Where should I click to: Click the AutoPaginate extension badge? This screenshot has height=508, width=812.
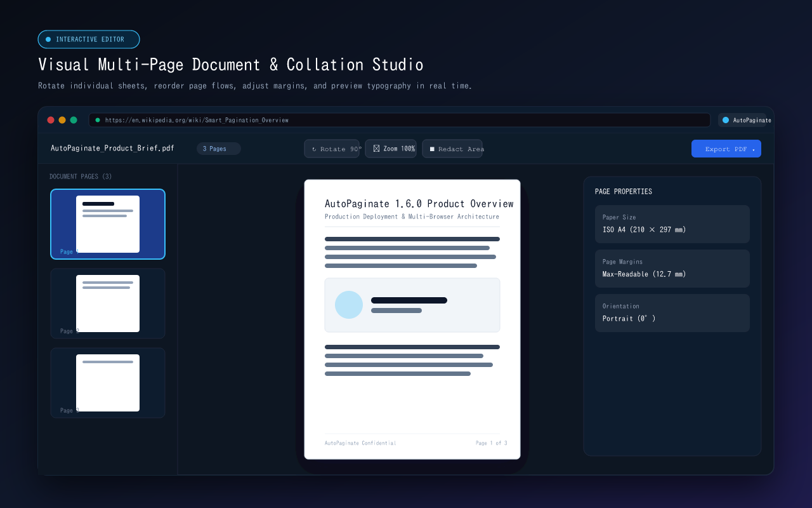click(x=742, y=120)
